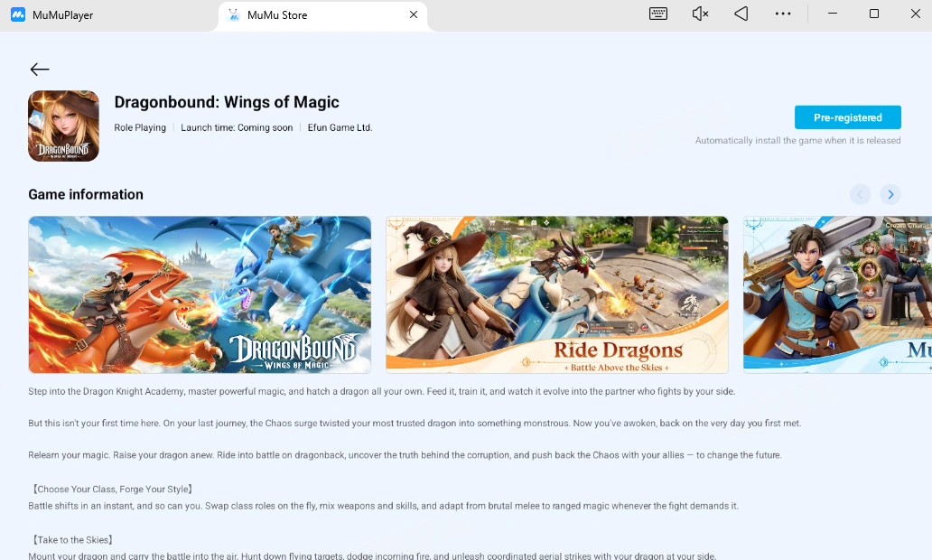
Task: Click the back arrow icon
Action: tap(40, 70)
